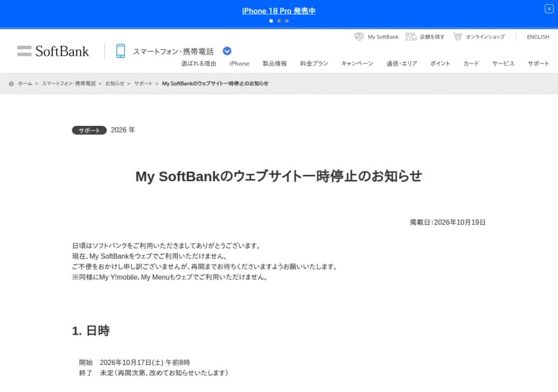This screenshot has width=558, height=392.
Task: Expand the スマートフォン・携帯電話 category dropdown
Action: coord(227,51)
